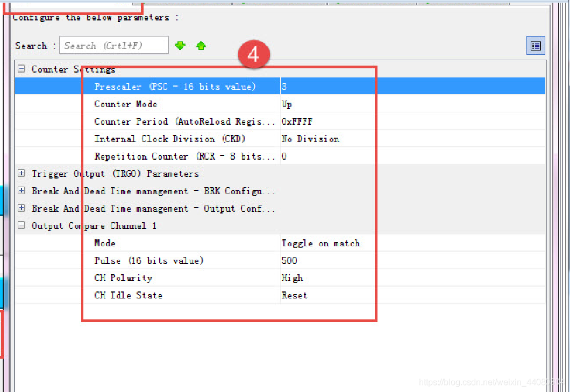Click the green down arrow search-next icon
Screen dimensions: 570x392
(x=180, y=46)
